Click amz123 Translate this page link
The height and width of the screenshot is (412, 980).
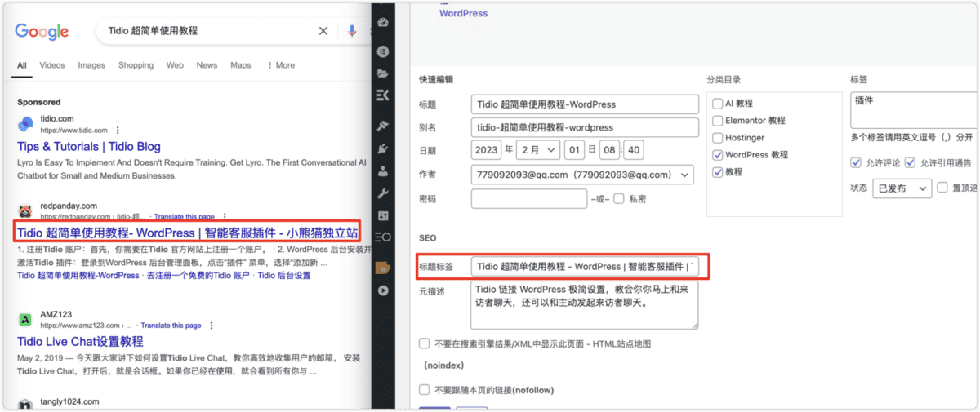170,326
